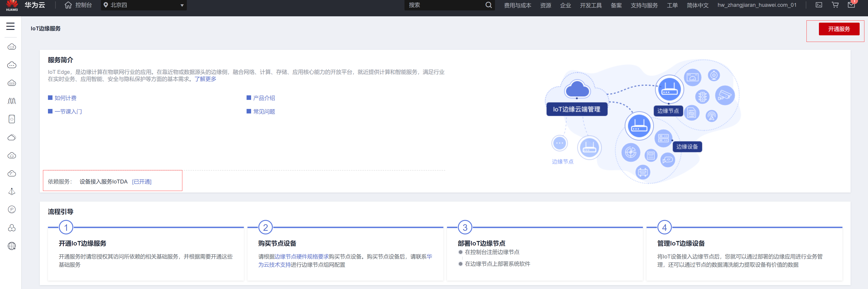The height and width of the screenshot is (289, 868).
Task: Click the 开通服务 button
Action: pos(839,29)
